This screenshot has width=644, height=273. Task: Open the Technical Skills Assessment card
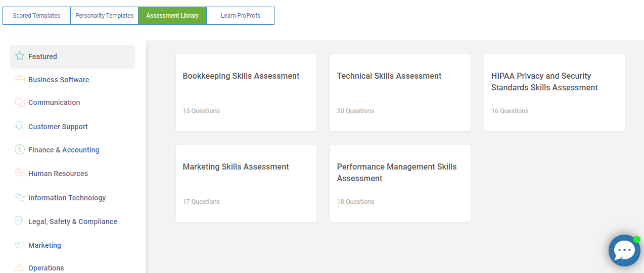400,92
